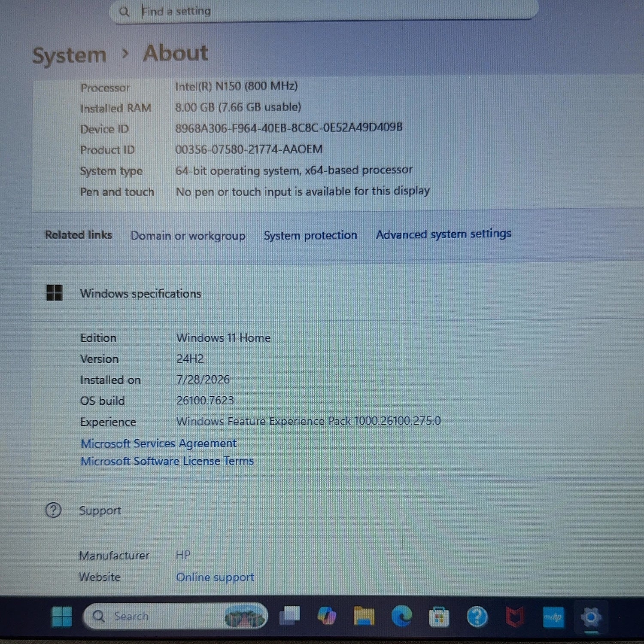Click the "Edition" label
This screenshot has height=644, width=644.
[98, 338]
